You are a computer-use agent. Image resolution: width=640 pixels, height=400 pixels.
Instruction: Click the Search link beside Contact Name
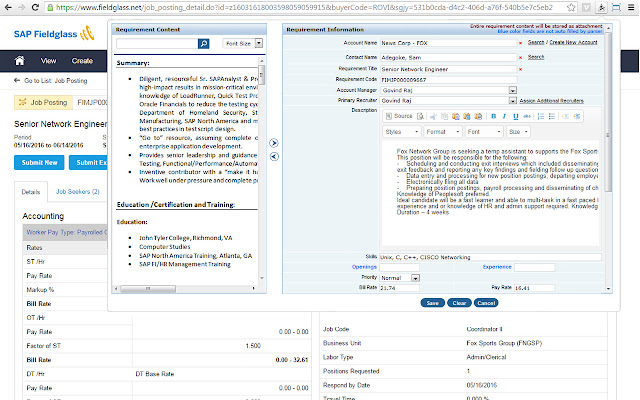536,57
